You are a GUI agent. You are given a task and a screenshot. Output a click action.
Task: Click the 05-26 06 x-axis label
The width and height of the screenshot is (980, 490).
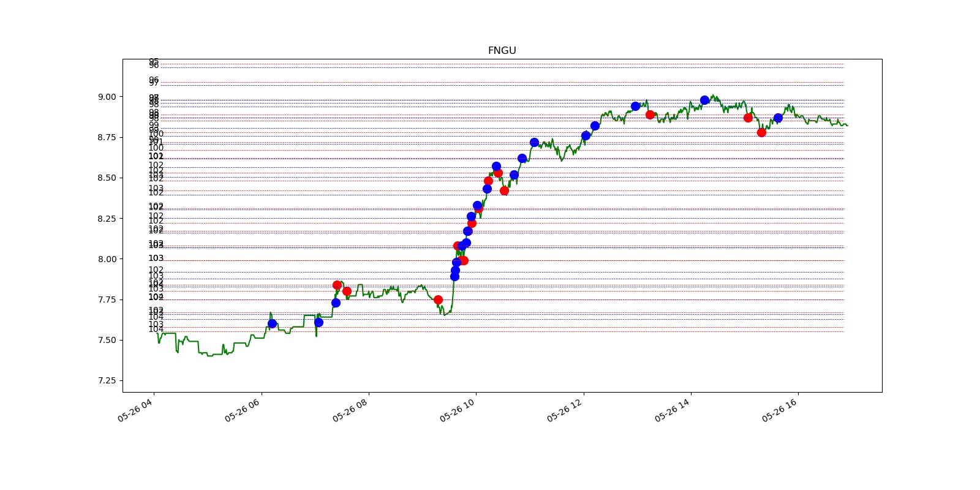coord(243,410)
